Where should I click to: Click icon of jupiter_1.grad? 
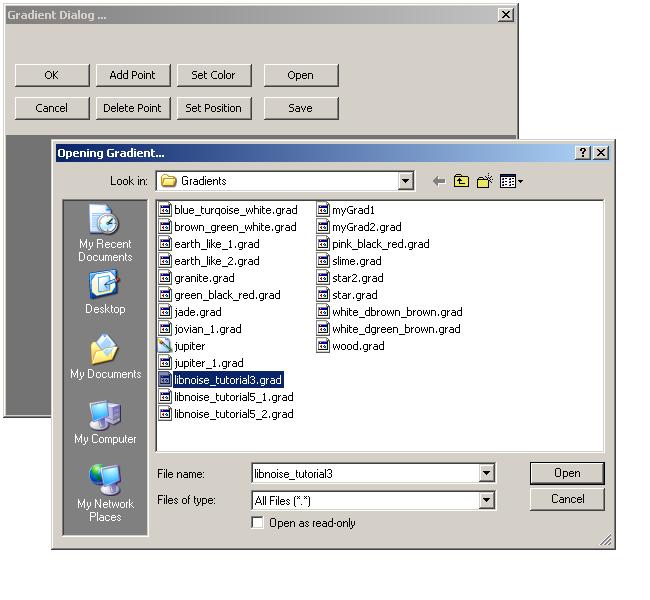point(165,363)
